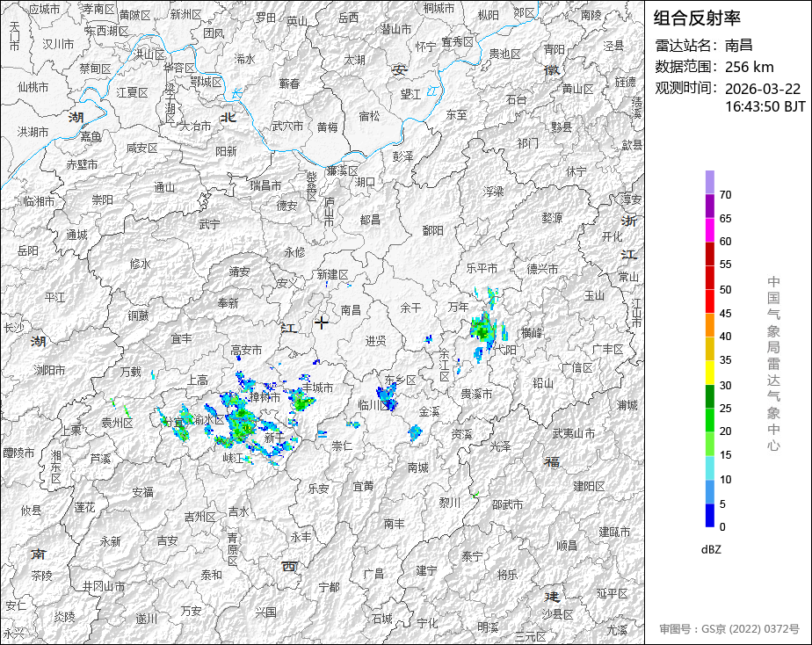
Task: Click the '建瓯市' map label
Action: click(x=614, y=532)
